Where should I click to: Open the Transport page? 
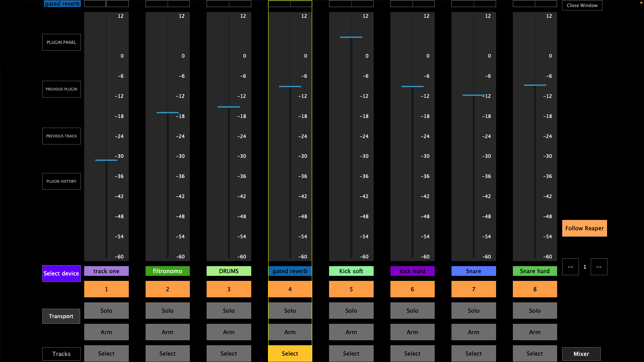(61, 316)
